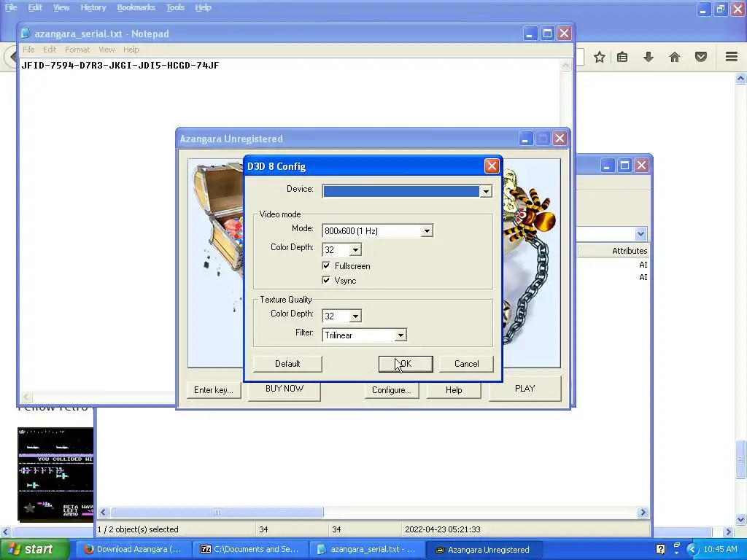This screenshot has width=747, height=560.
Task: Open the Filter dropdown showing Trilinear
Action: pos(400,335)
